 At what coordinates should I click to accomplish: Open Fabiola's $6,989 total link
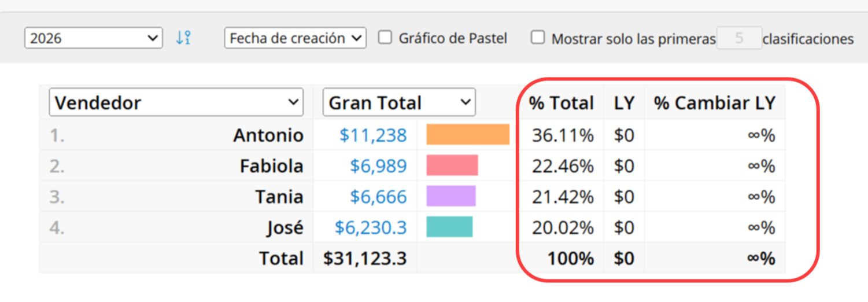379,166
